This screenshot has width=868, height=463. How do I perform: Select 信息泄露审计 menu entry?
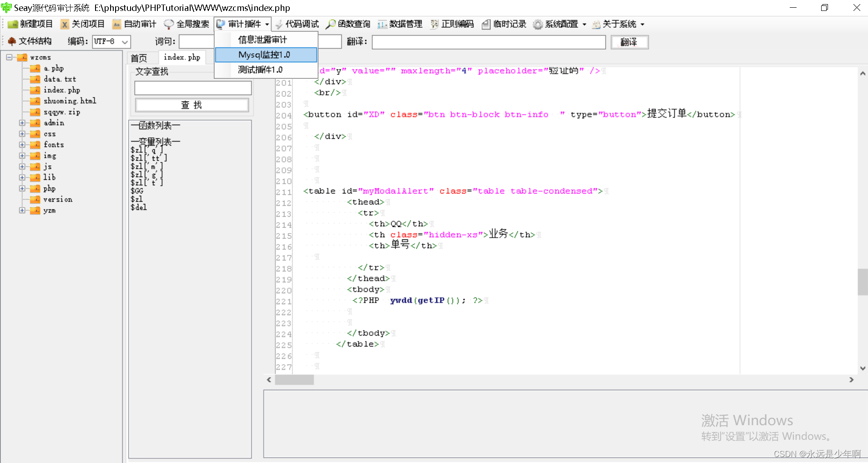[266, 40]
